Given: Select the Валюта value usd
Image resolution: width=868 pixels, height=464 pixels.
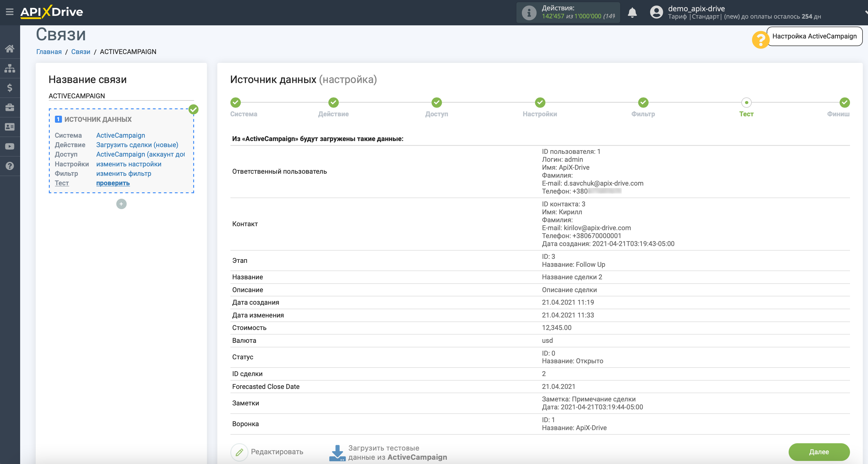Looking at the screenshot, I should tap(547, 340).
